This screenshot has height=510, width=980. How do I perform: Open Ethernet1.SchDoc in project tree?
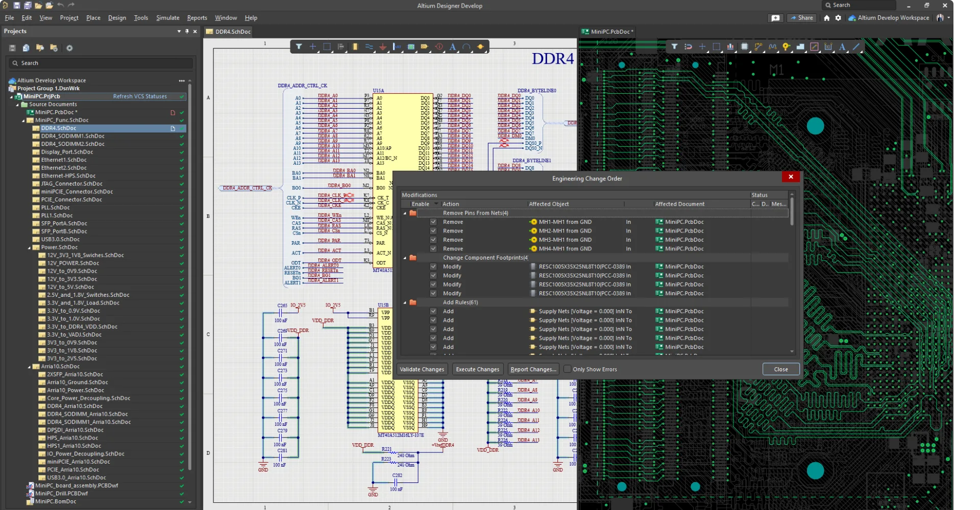pos(64,160)
